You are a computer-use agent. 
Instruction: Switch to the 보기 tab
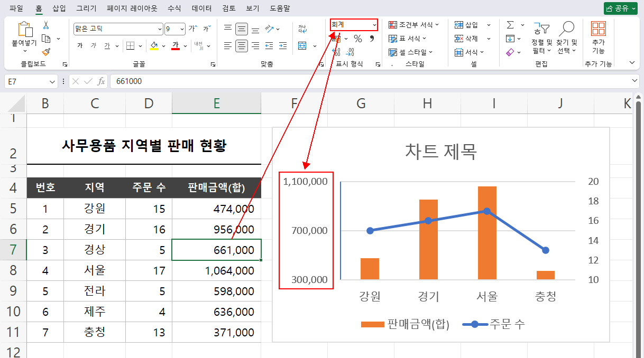point(253,8)
